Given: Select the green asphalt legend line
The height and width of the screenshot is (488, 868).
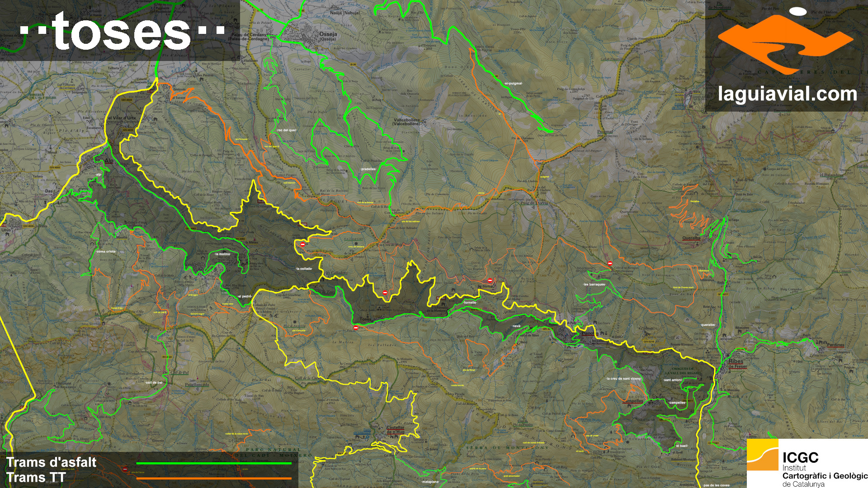Looking at the screenshot, I should (x=213, y=463).
